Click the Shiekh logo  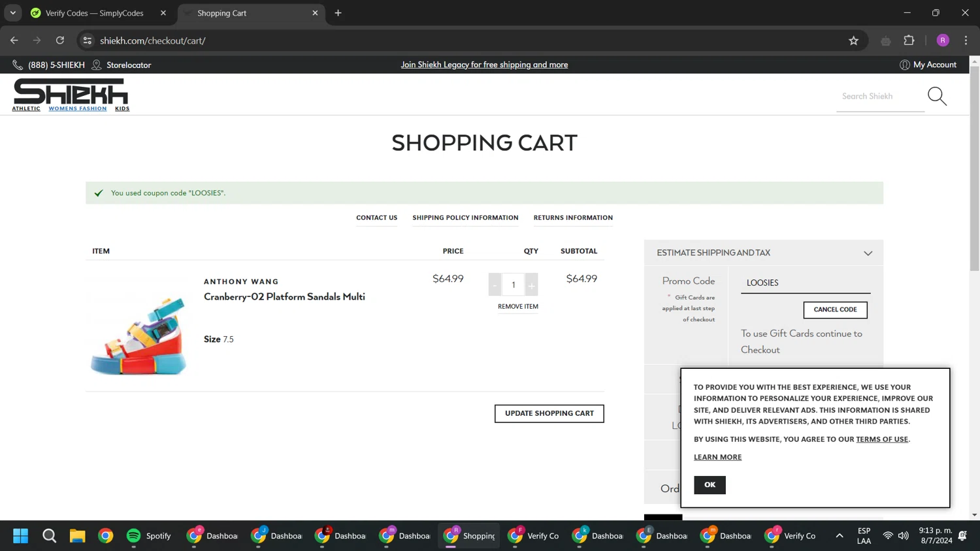pos(71,91)
